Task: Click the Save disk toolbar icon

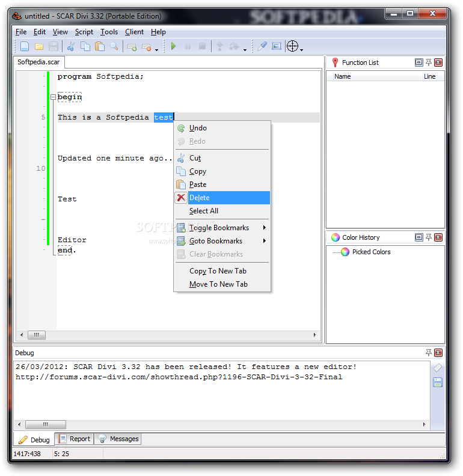Action: click(54, 46)
